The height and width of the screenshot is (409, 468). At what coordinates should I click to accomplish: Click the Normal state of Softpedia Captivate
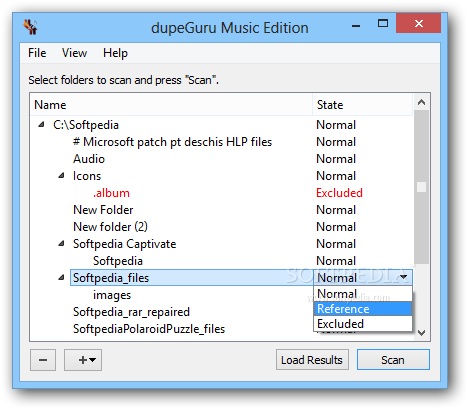pos(336,244)
